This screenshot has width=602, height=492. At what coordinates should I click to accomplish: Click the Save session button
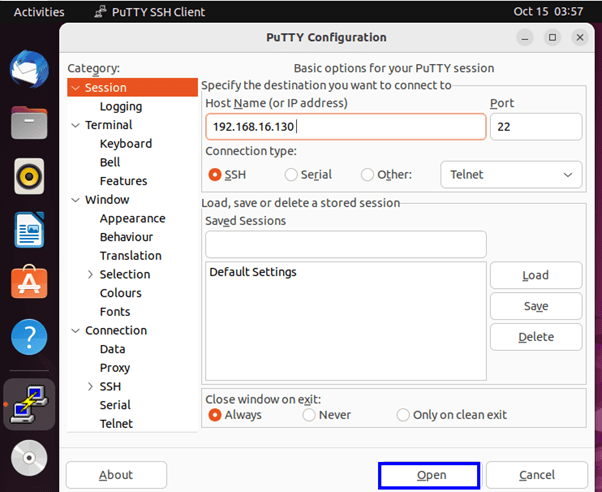pos(536,306)
